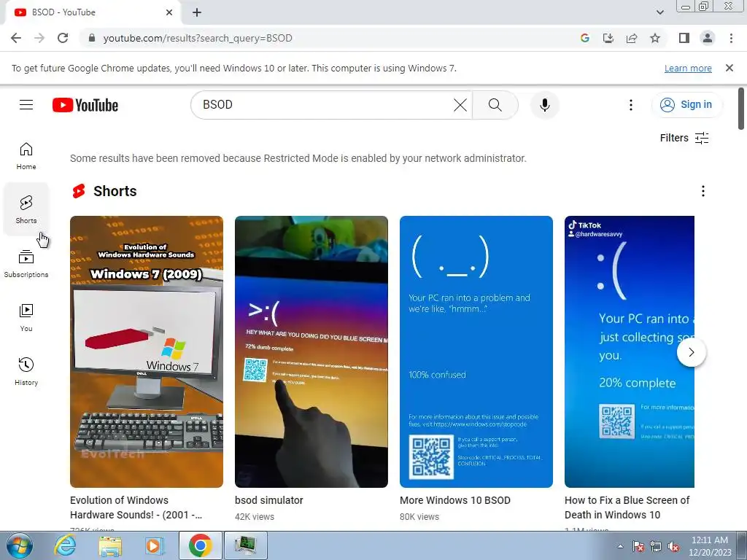747x560 pixels.
Task: Open a new browser tab
Action: 197,12
